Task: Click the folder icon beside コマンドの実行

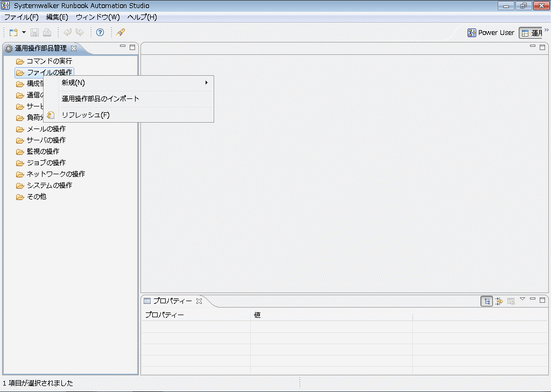Action: [20, 61]
